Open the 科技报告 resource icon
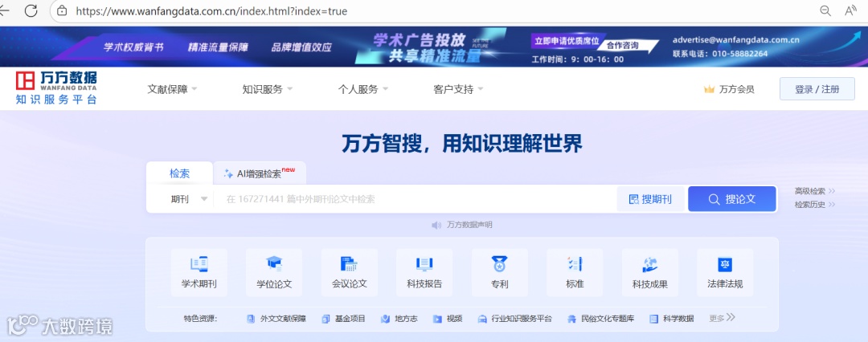 (x=424, y=264)
